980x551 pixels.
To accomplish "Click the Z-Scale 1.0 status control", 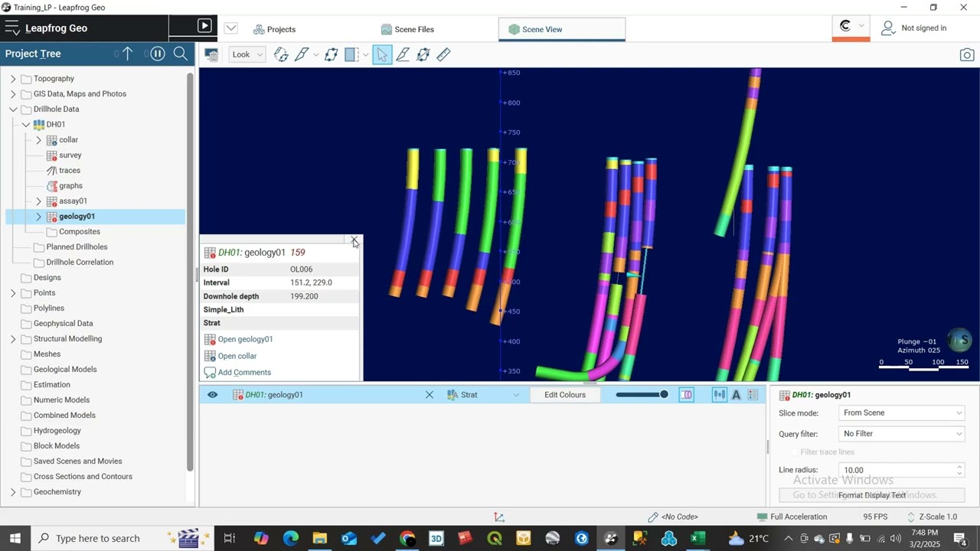I will tap(932, 517).
